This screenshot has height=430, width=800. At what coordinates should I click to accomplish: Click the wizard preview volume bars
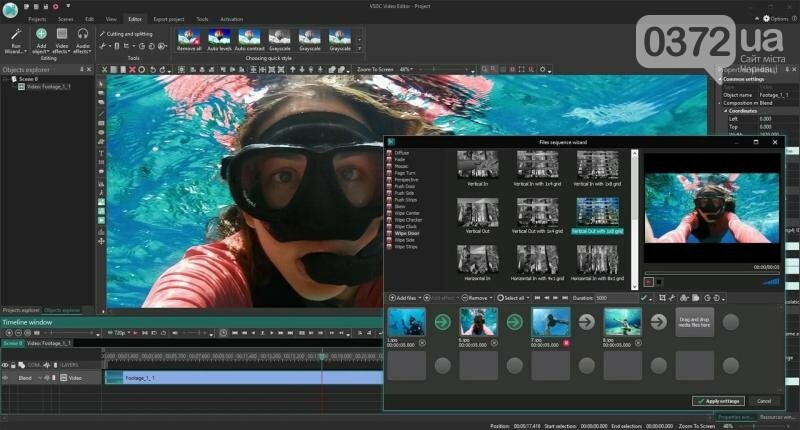(x=771, y=282)
